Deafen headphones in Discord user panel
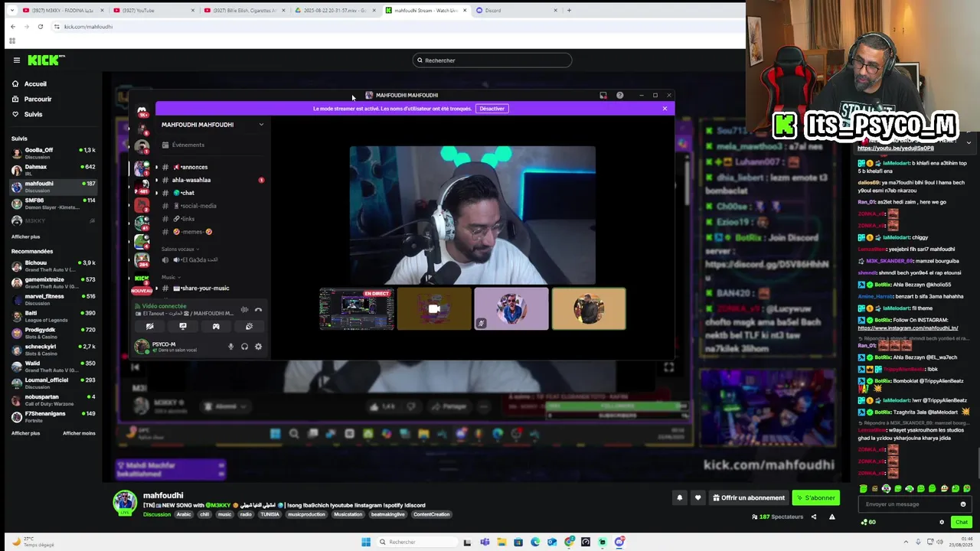980x551 pixels. (244, 347)
